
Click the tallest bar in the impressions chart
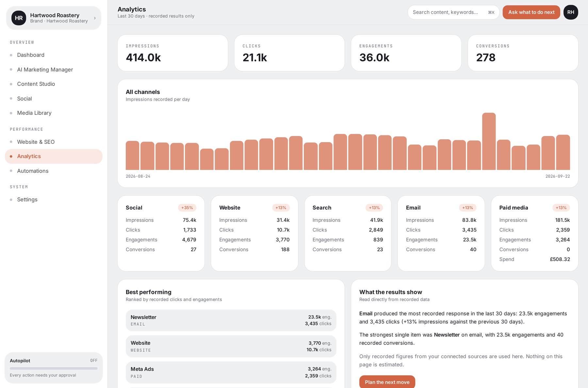pos(489,141)
